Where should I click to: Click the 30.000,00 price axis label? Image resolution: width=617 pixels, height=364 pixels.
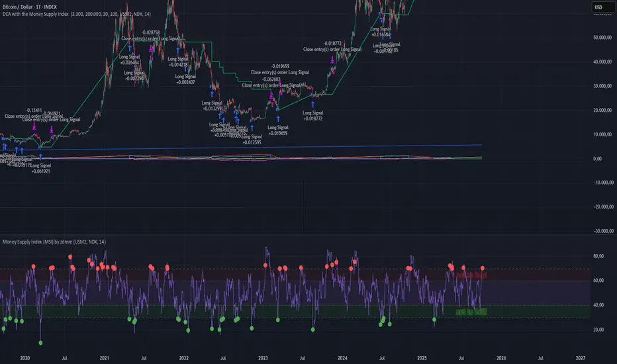click(602, 86)
